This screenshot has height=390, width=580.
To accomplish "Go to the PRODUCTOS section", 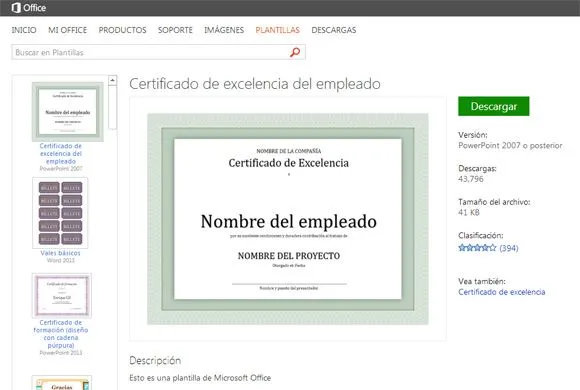I will [122, 30].
